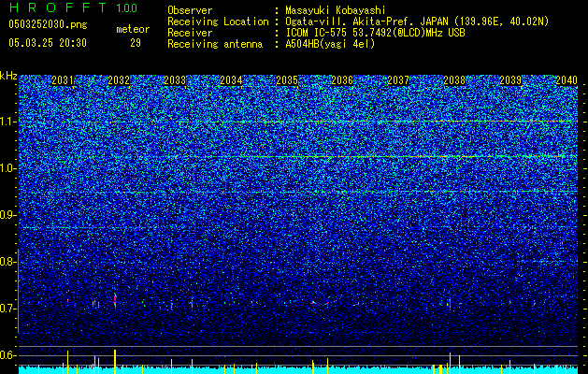Select the A504HB(yagi 4el) antenna text
The height and width of the screenshot is (374, 588).
coord(330,44)
